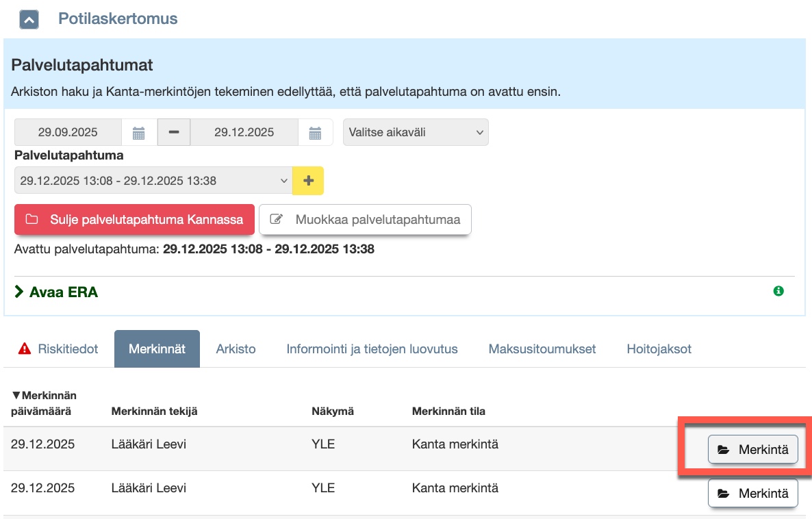Sort by Merkinnän päivämäärä column
The width and height of the screenshot is (812, 519).
[44, 403]
